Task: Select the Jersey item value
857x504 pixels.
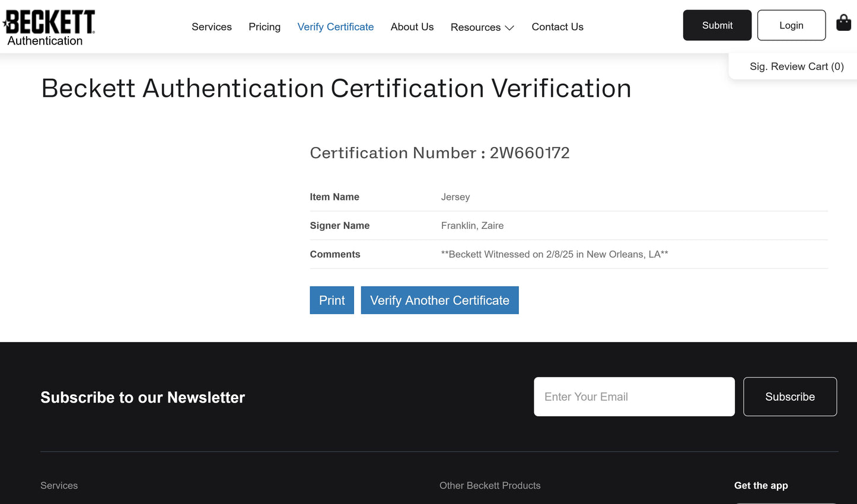Action: coord(455,197)
